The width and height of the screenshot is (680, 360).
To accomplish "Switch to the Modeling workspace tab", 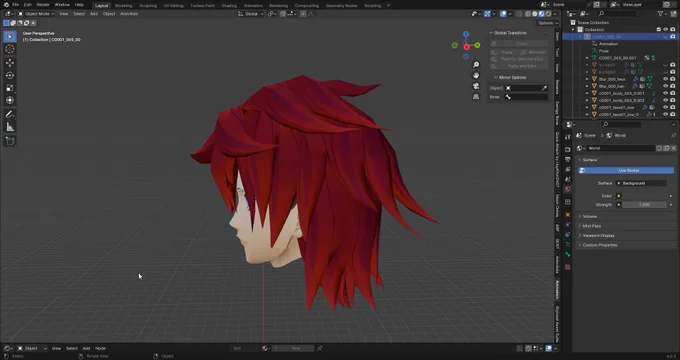I will [123, 6].
